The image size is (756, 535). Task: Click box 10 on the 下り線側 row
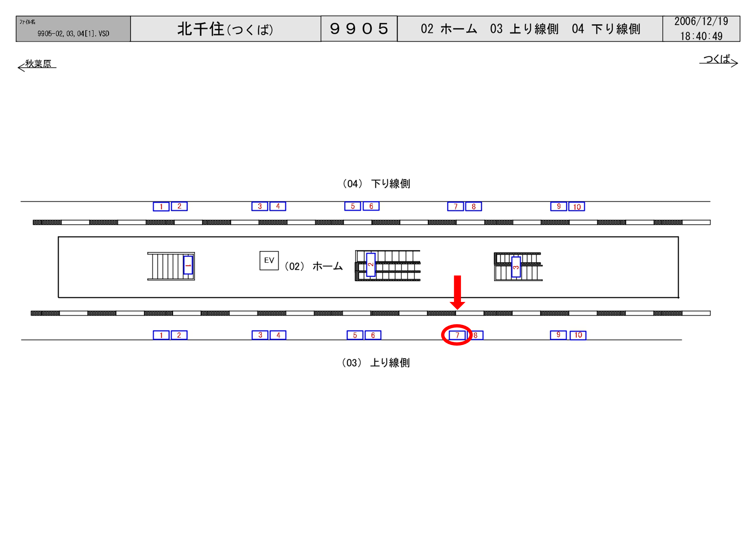(x=576, y=207)
